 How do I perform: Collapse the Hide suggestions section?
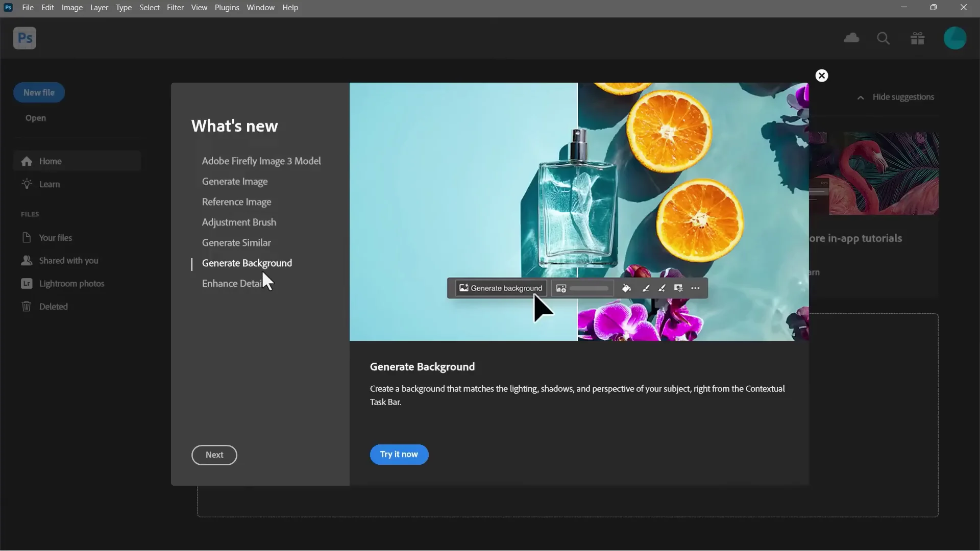860,98
